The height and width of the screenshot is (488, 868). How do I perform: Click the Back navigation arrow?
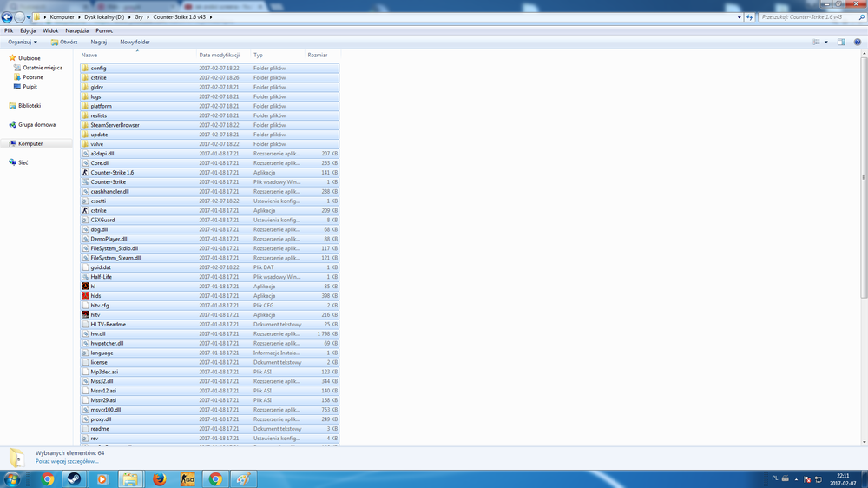click(x=8, y=16)
